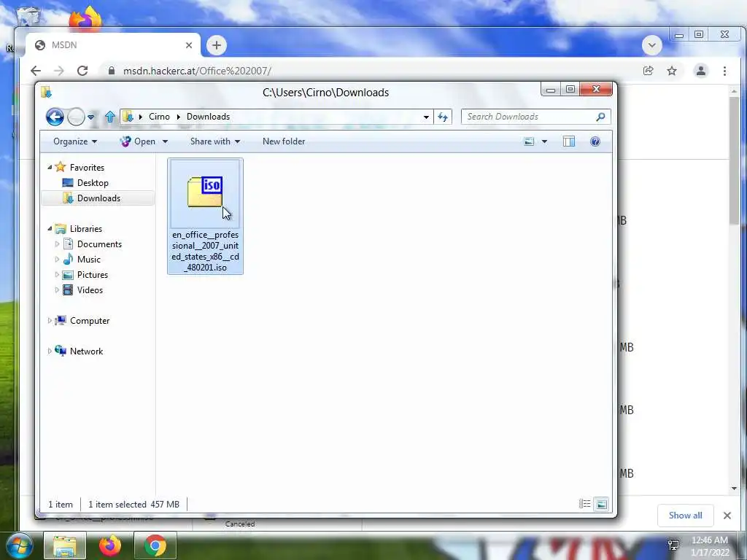Click Show all in the downloads bar
Viewport: 747px width, 560px height.
(685, 516)
